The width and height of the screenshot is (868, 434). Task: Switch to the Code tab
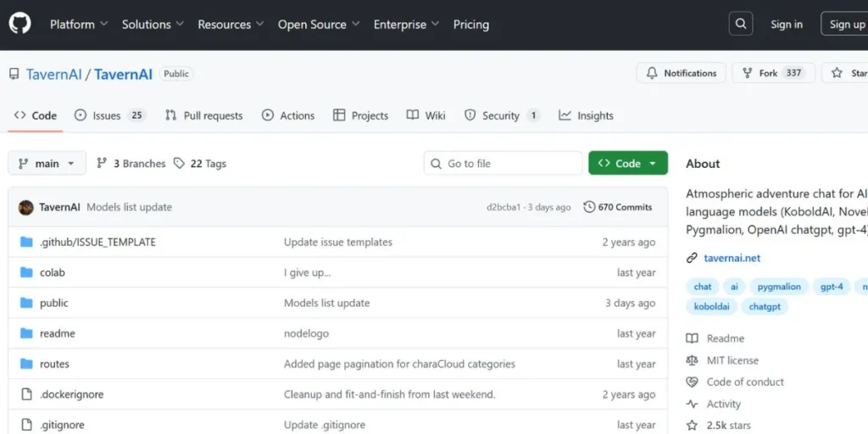coord(36,115)
